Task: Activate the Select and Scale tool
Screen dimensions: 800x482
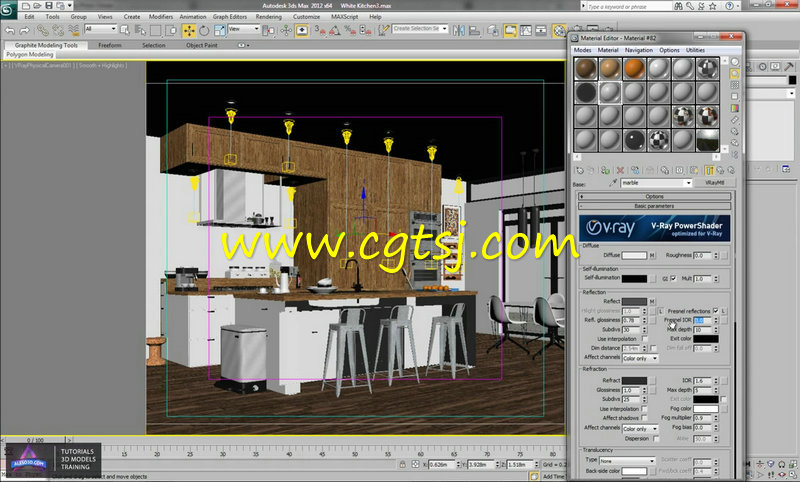Action: coord(219,31)
